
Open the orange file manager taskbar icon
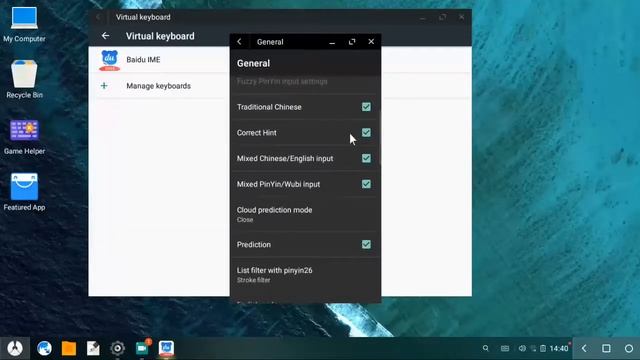(x=69, y=349)
